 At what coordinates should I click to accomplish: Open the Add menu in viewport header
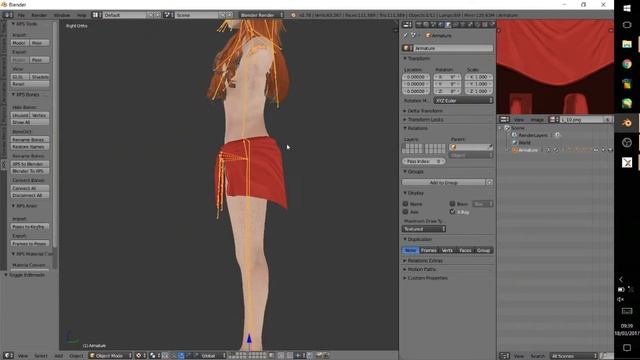59,356
